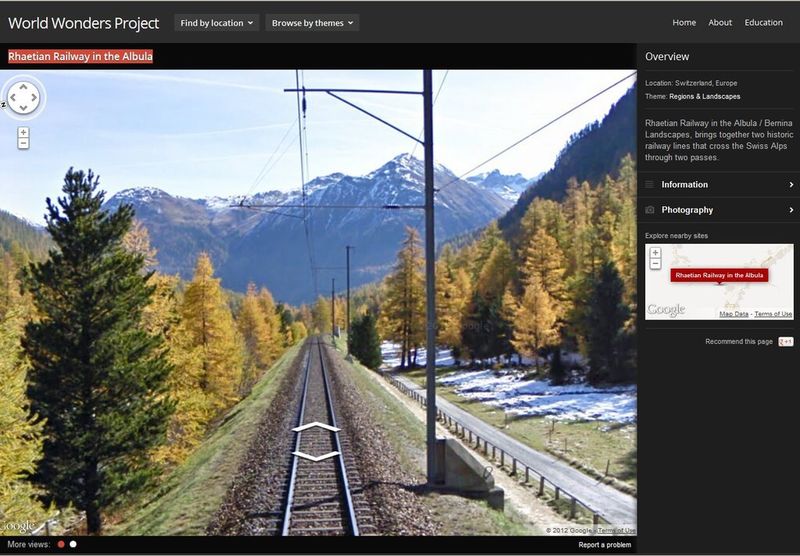
Task: Pan the street view up with the compass arrow
Action: click(23, 87)
